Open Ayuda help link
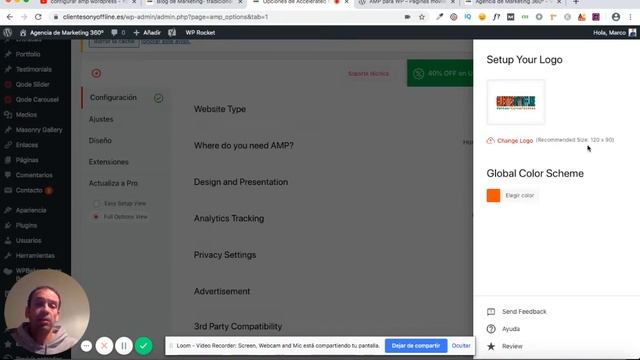640x360 pixels. tap(503, 329)
